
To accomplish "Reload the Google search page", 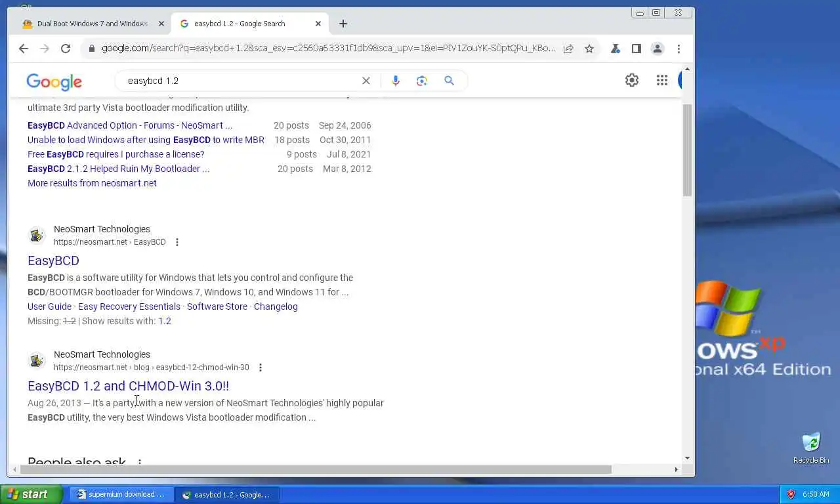I will tap(66, 49).
